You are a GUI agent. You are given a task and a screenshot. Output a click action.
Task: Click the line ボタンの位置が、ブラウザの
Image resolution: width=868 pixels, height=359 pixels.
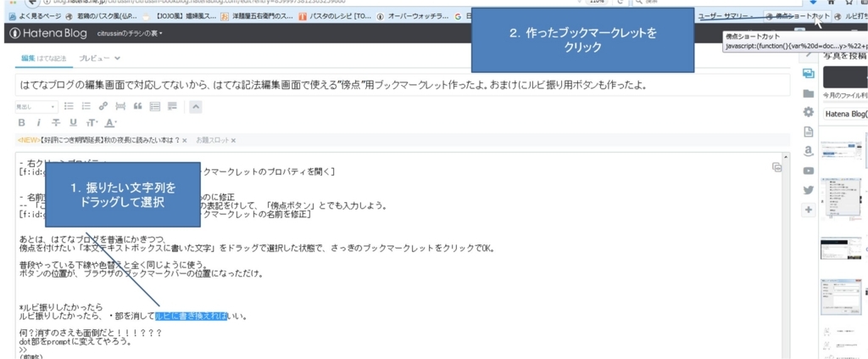pos(141,273)
